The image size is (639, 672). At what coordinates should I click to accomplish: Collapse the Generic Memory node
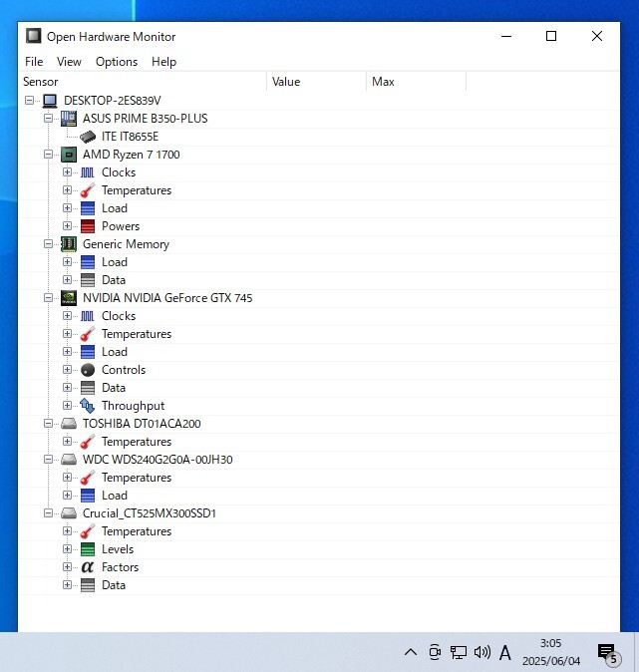[x=49, y=244]
